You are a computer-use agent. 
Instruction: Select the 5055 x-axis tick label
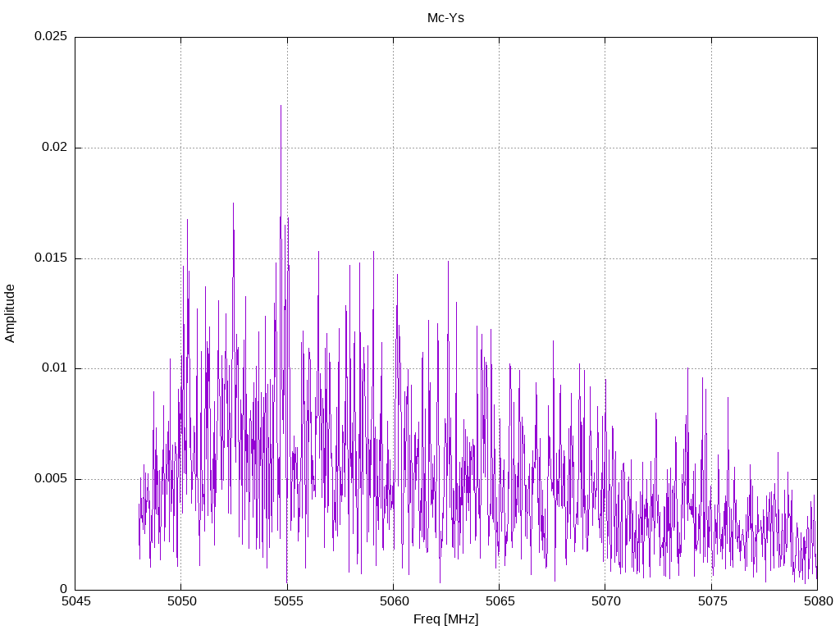click(288, 601)
